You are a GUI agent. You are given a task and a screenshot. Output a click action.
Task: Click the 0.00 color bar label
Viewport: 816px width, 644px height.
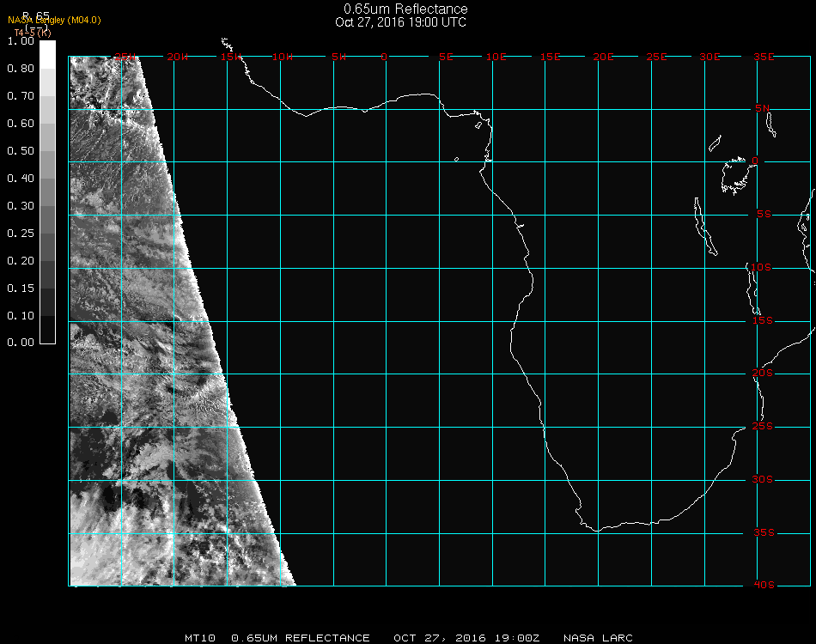pyautogui.click(x=21, y=343)
